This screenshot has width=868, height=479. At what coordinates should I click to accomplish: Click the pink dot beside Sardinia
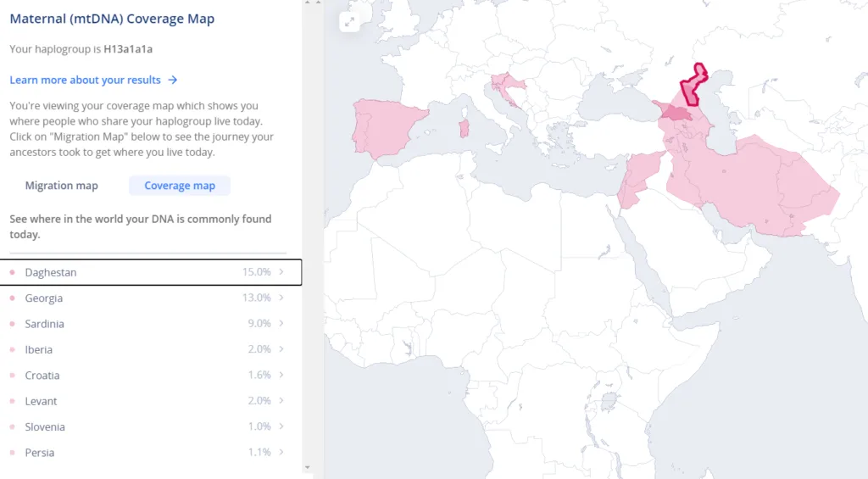12,324
